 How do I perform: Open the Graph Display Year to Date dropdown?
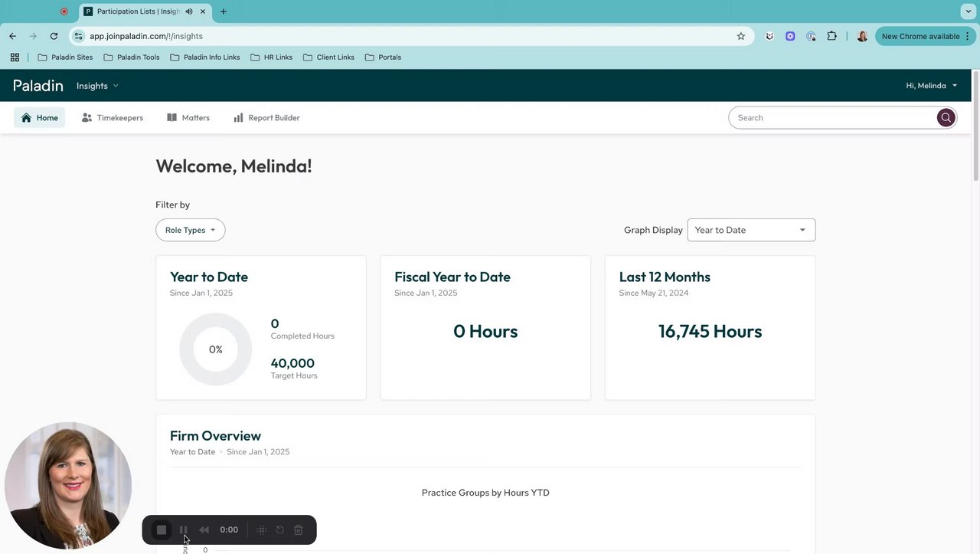pyautogui.click(x=751, y=230)
